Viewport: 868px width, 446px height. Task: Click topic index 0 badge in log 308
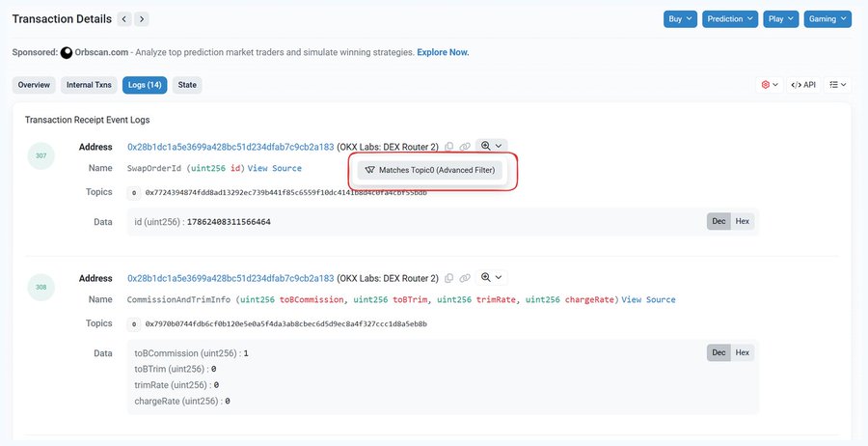(133, 324)
